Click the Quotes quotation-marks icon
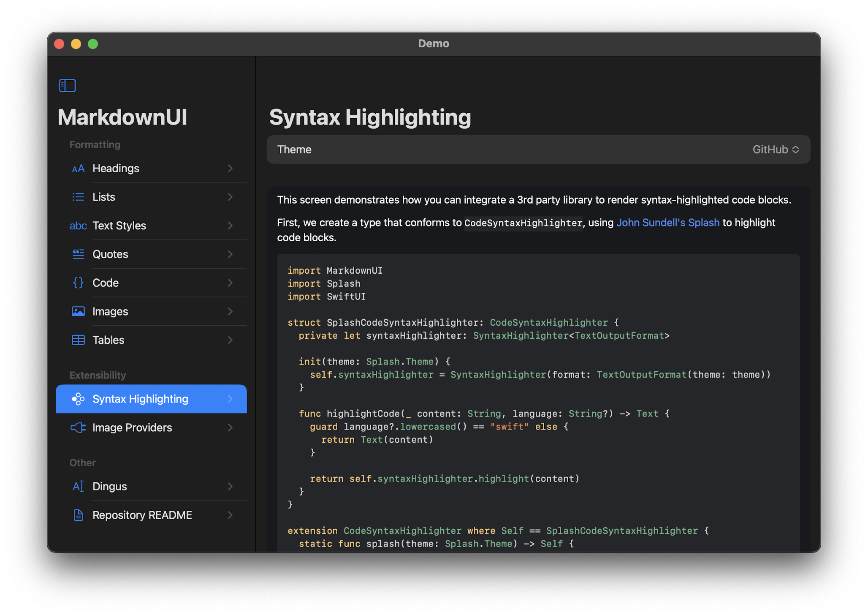 pyautogui.click(x=78, y=254)
